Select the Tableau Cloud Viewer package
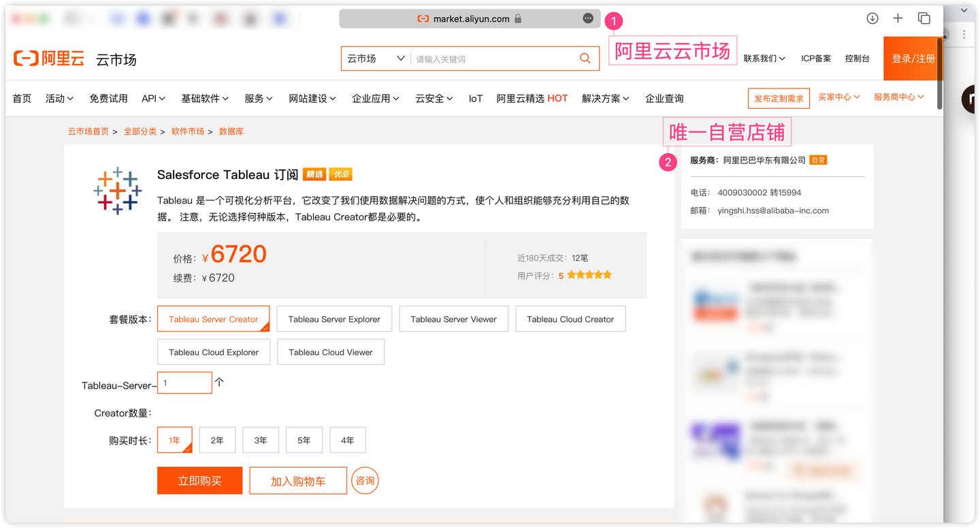The image size is (980, 528). pyautogui.click(x=331, y=352)
